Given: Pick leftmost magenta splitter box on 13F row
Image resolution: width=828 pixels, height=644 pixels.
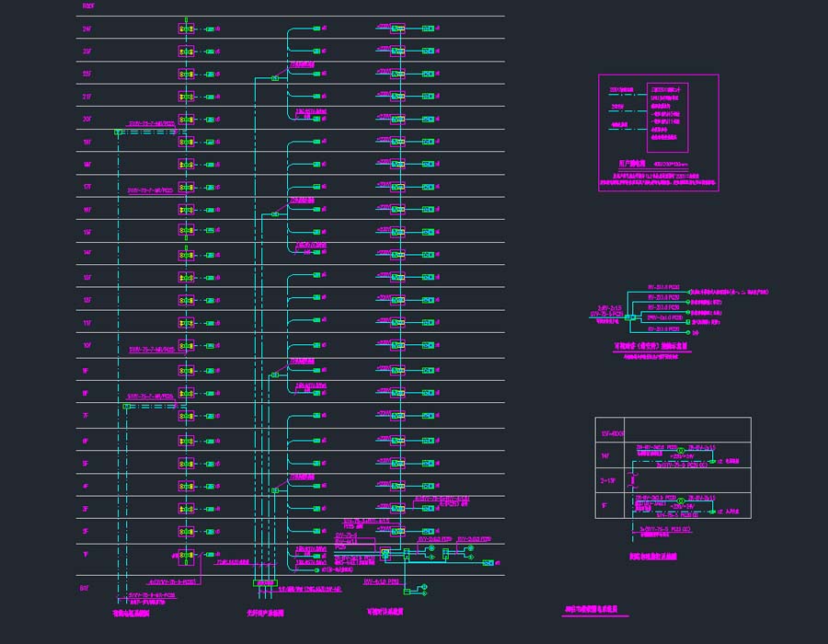Looking at the screenshot, I should (x=186, y=277).
